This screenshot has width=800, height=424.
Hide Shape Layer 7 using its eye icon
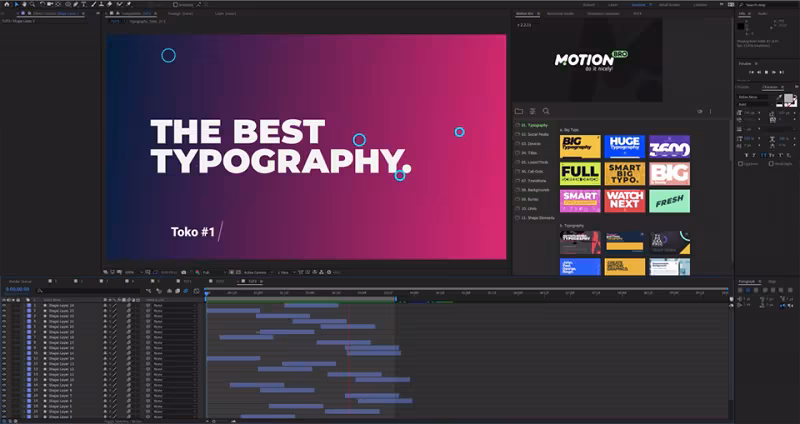4,395
